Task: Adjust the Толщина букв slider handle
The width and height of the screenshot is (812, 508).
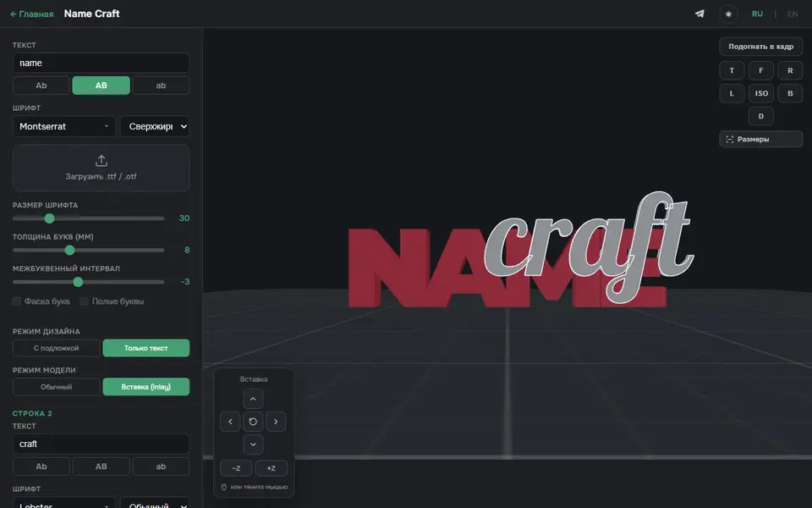Action: [x=69, y=251]
